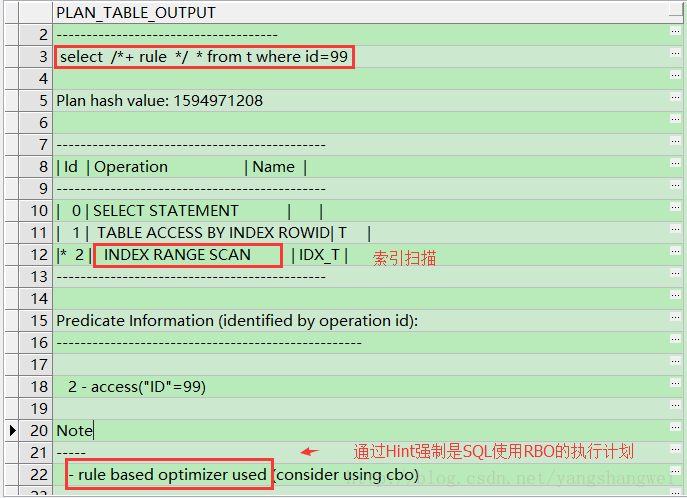Click the Predicate Information cell
This screenshot has width=687, height=498.
[x=236, y=321]
